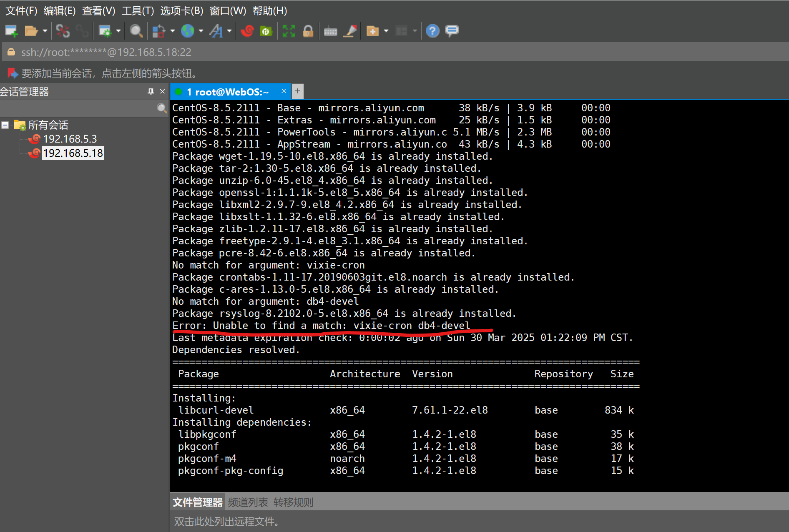Screen dimensions: 789x532
Task: Open the 文件(F) menu
Action: pos(21,11)
